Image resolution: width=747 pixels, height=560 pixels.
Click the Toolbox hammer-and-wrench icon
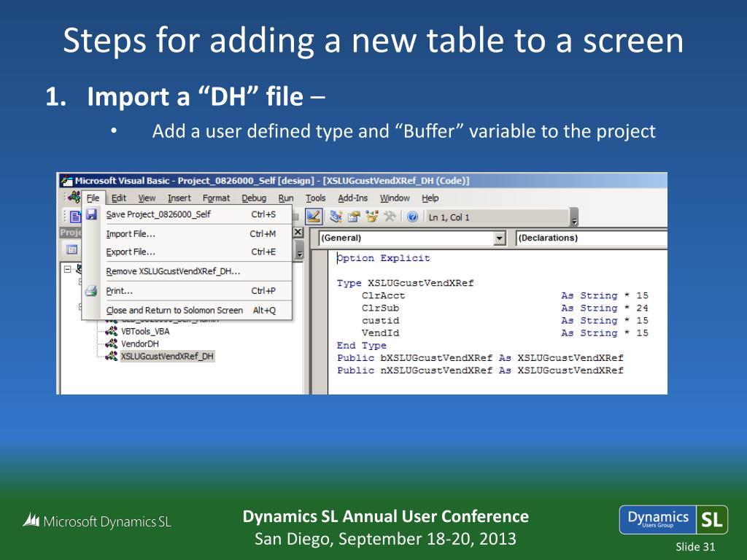[390, 217]
